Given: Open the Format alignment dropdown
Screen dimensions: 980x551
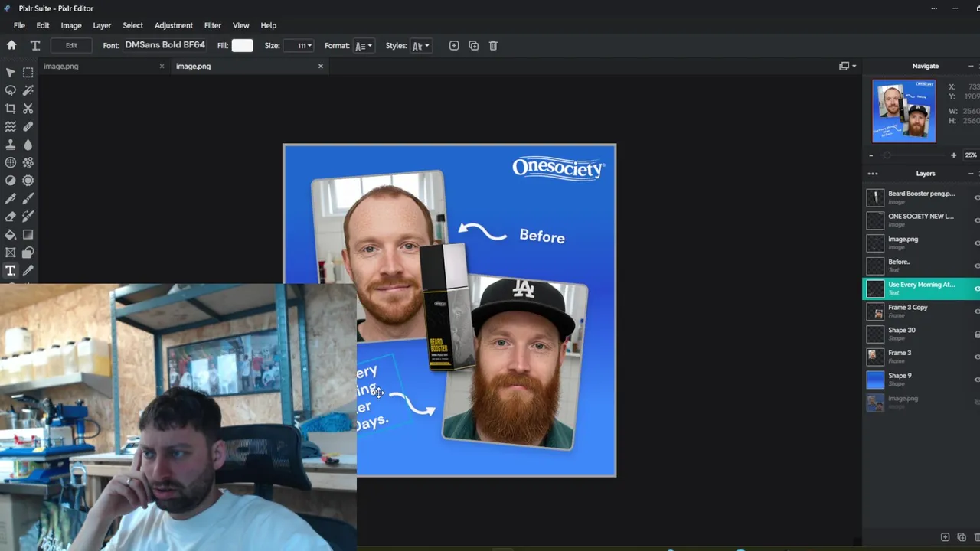Looking at the screenshot, I should pos(364,46).
